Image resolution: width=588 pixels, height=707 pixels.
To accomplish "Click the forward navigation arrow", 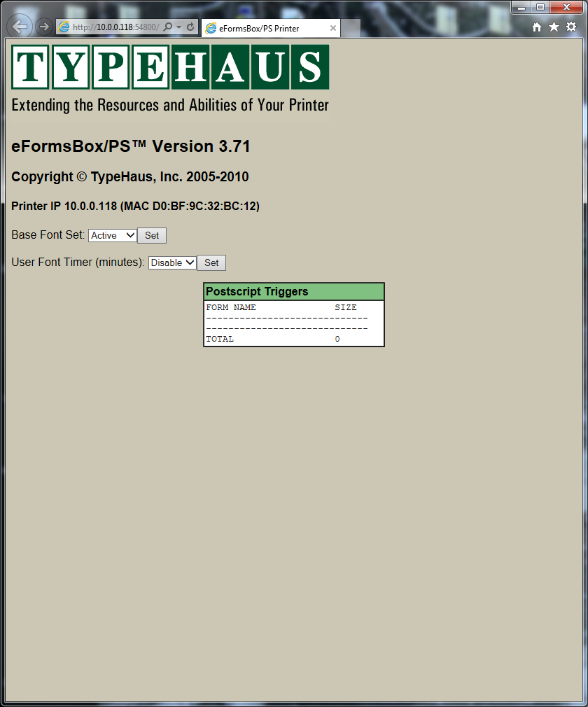I will click(x=43, y=27).
